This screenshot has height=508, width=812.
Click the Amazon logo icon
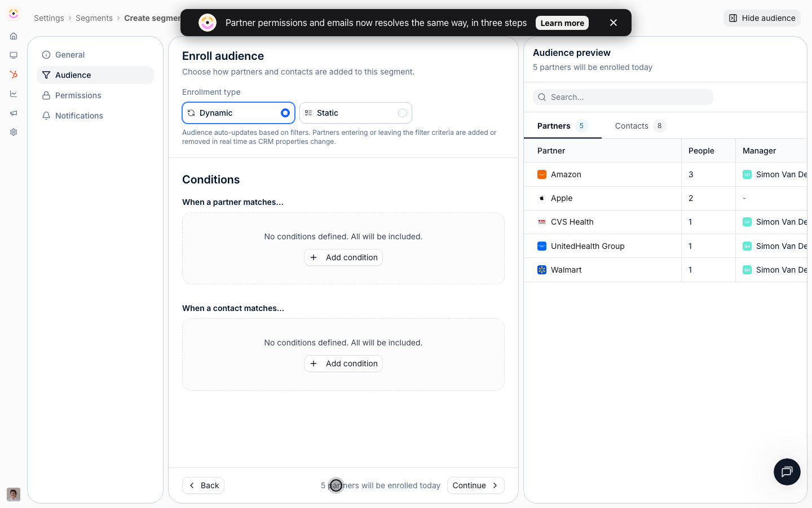tap(542, 174)
